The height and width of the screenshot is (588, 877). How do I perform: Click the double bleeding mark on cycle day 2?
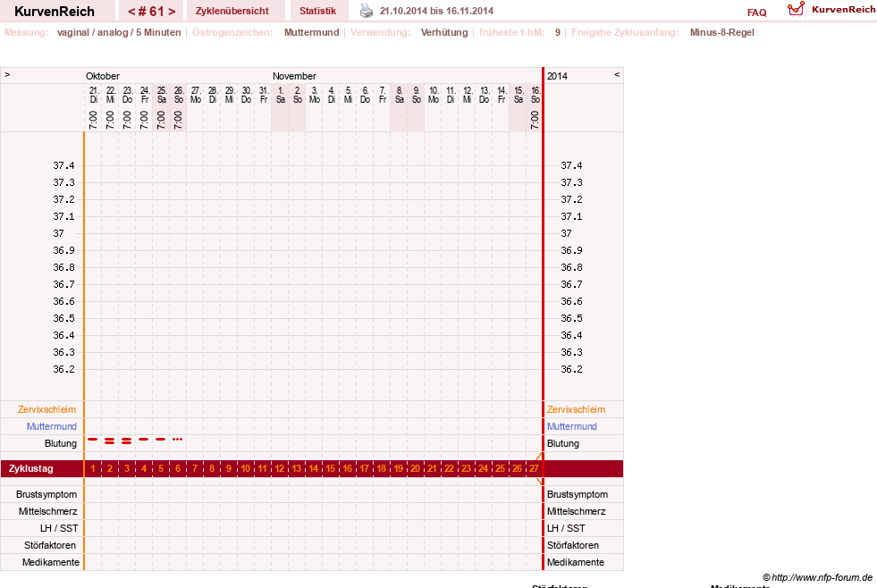point(110,441)
